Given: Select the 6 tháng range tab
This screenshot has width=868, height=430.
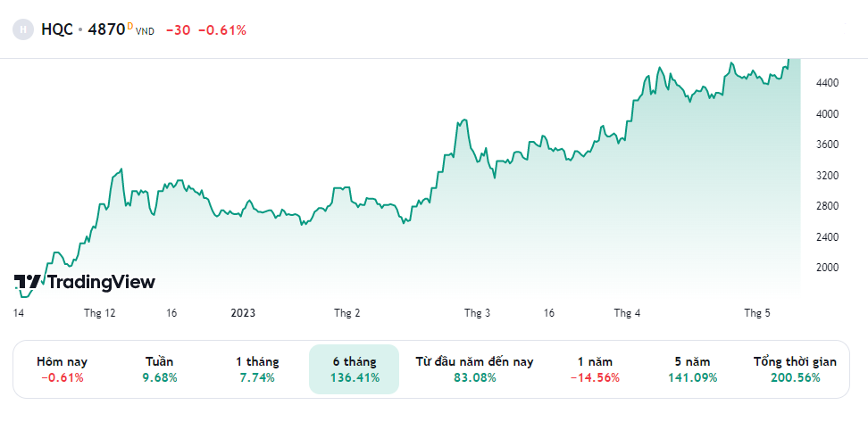Looking at the screenshot, I should (355, 369).
